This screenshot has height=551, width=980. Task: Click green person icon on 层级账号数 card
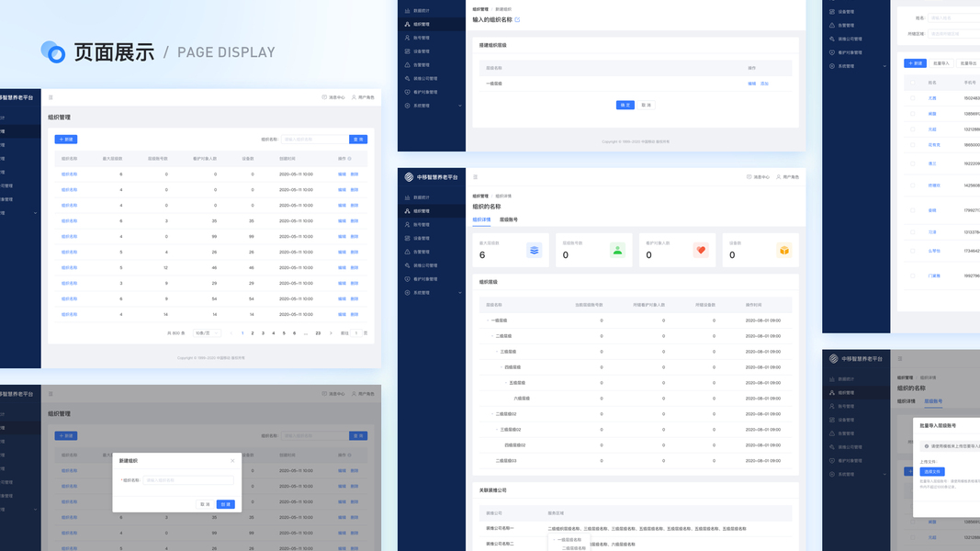click(617, 250)
